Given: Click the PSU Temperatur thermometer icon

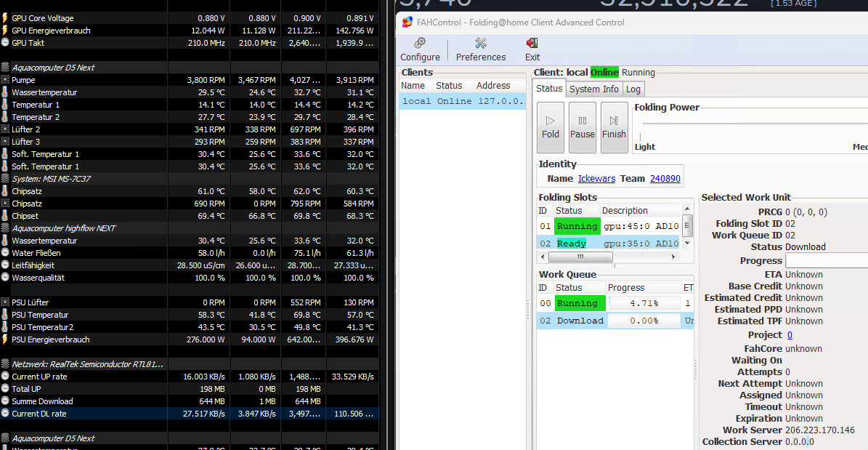Looking at the screenshot, I should click(6, 315).
